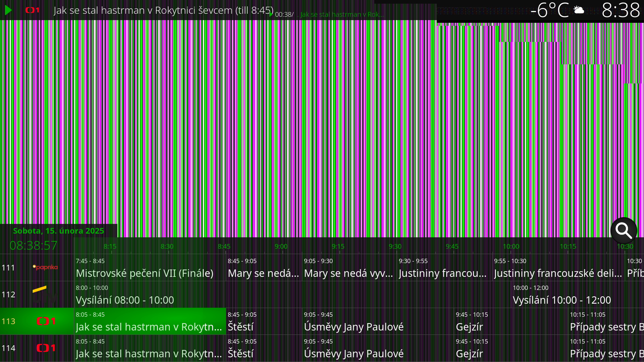Select the Paprika channel logo on row 111

click(x=45, y=267)
